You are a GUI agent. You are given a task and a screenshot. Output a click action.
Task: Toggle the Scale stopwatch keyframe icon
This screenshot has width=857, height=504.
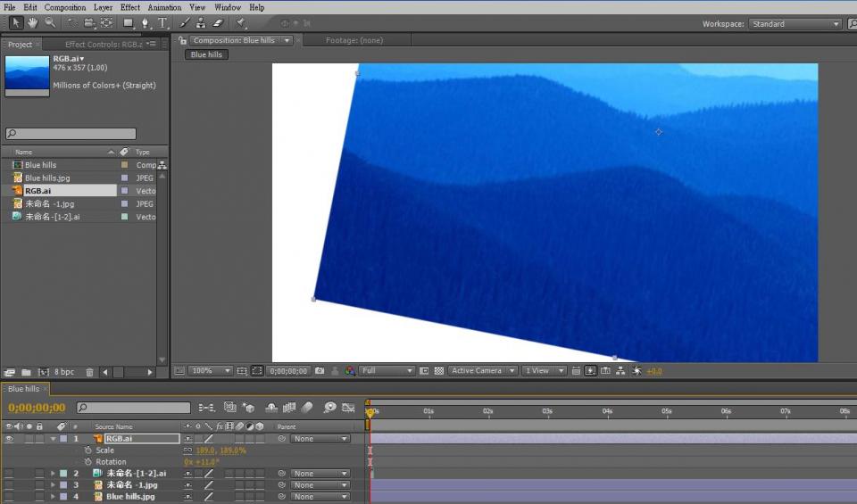click(x=87, y=450)
